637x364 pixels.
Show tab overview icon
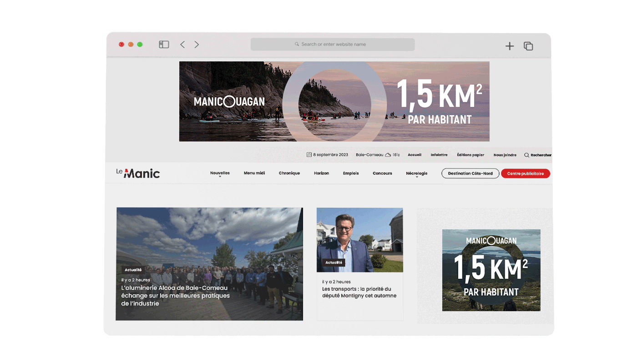[528, 46]
